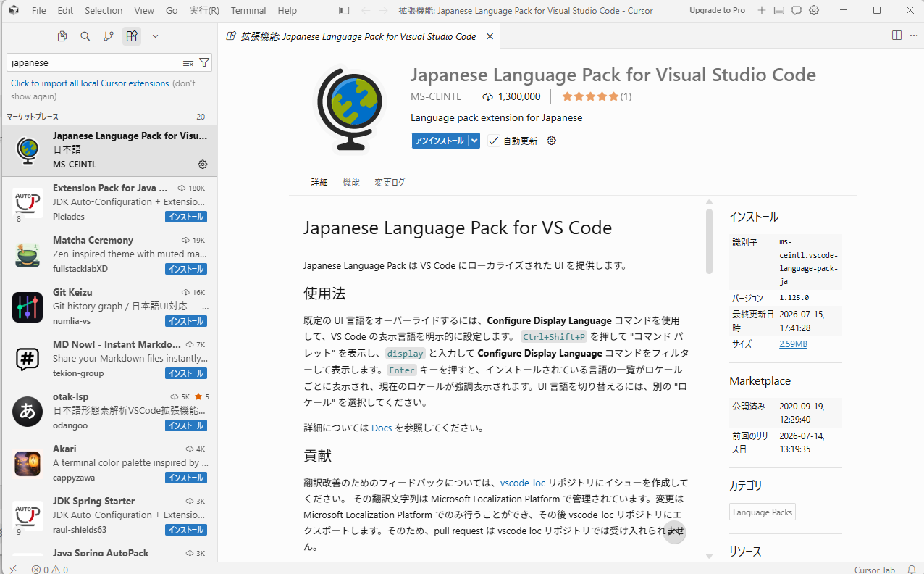Click the otak-lsp extension icon
The height and width of the screenshot is (574, 924).
(28, 411)
